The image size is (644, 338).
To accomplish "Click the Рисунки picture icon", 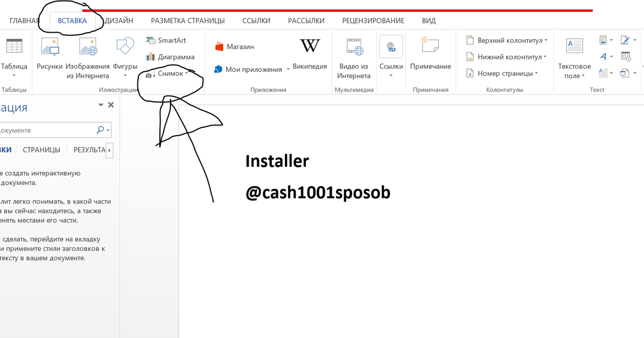I will 50,47.
